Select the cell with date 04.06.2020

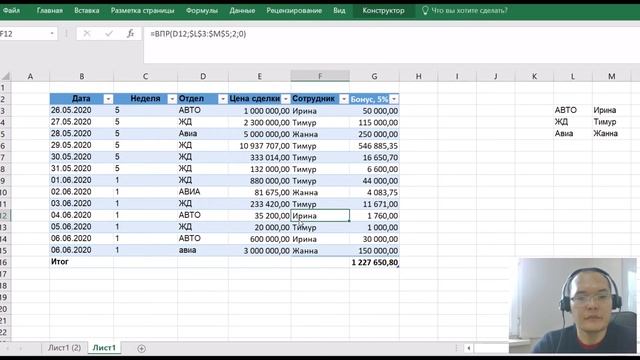[82, 215]
